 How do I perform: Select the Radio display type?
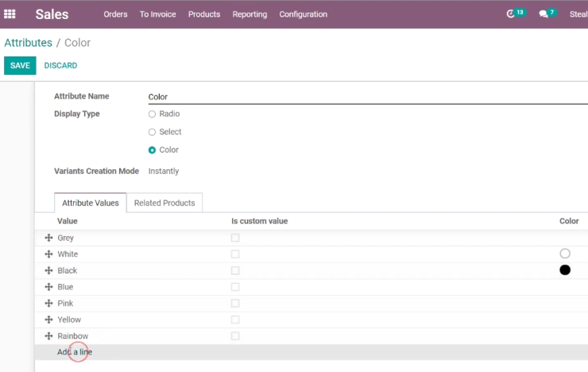click(152, 114)
